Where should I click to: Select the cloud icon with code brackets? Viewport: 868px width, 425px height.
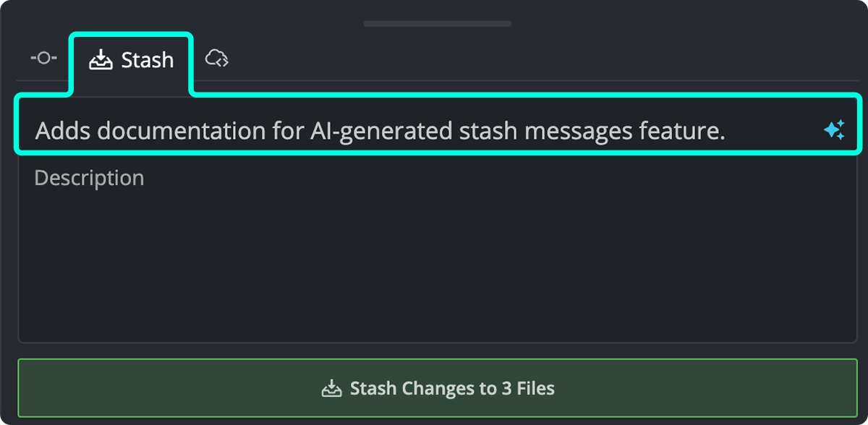218,58
